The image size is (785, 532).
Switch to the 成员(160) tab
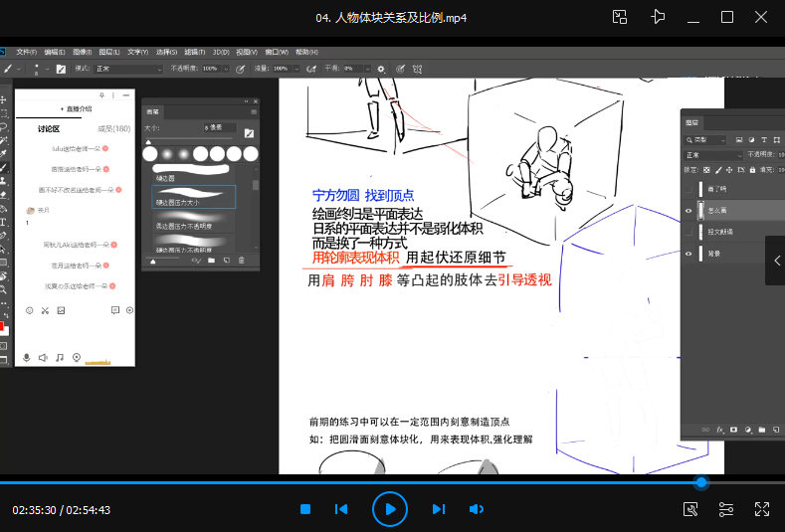click(113, 128)
